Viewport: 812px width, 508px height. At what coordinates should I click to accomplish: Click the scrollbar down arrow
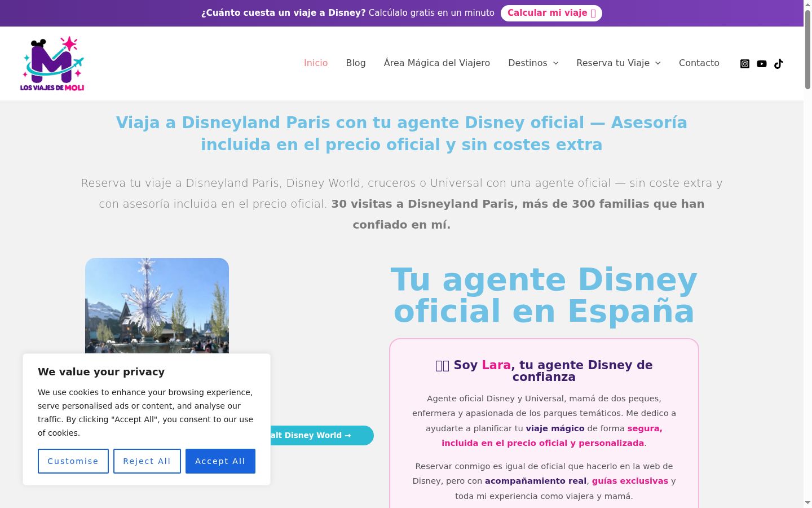[x=807, y=503]
